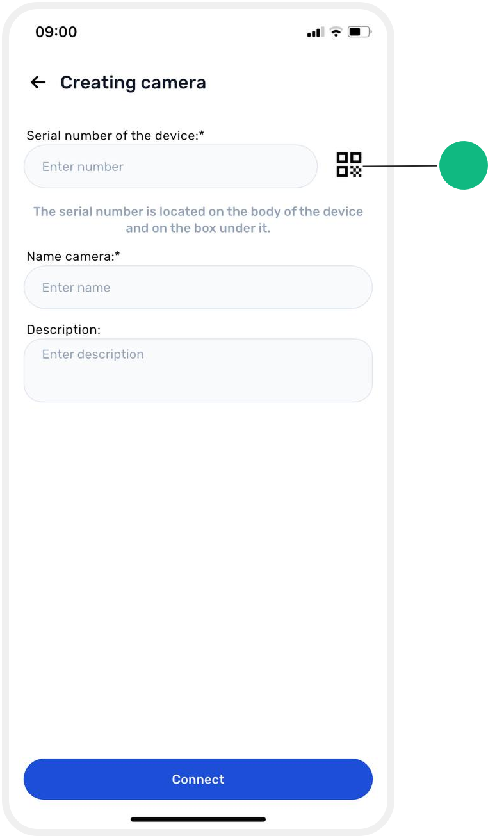Screen dimensions: 504x838
Task: Tap the battery status icon
Action: point(359,31)
